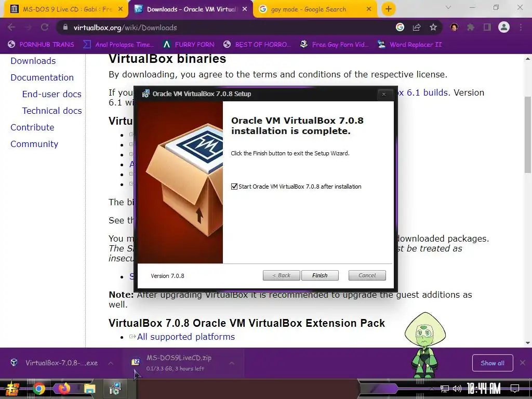The height and width of the screenshot is (399, 532).
Task: Open Chrome three-dot menu
Action: [521, 27]
